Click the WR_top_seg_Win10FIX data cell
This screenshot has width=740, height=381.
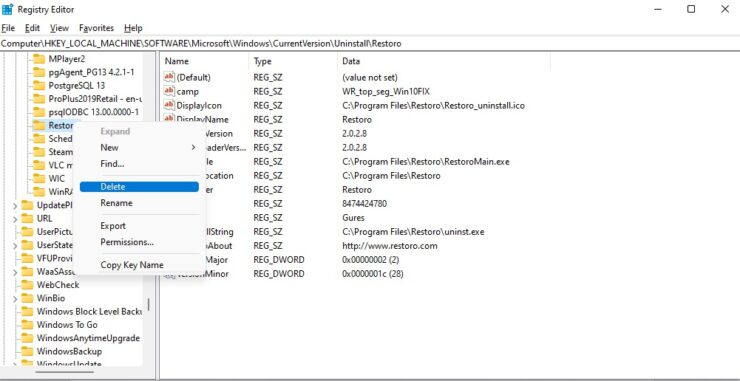386,91
